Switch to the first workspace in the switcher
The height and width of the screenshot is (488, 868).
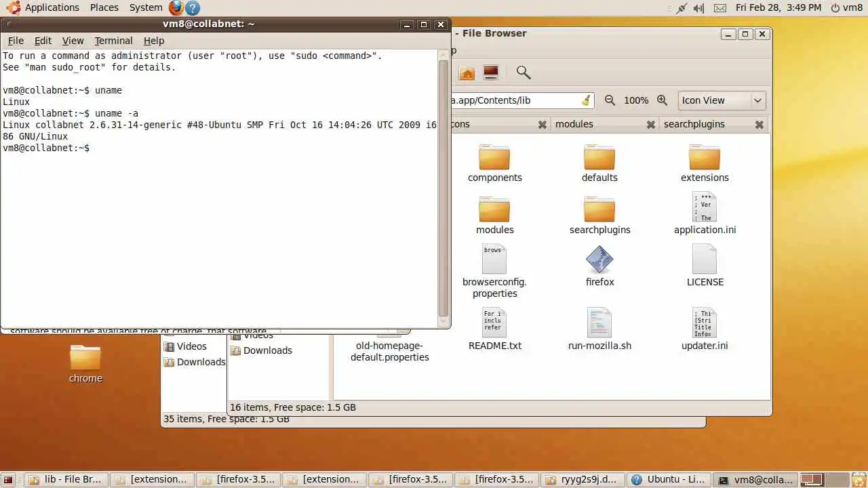pyautogui.click(x=812, y=479)
